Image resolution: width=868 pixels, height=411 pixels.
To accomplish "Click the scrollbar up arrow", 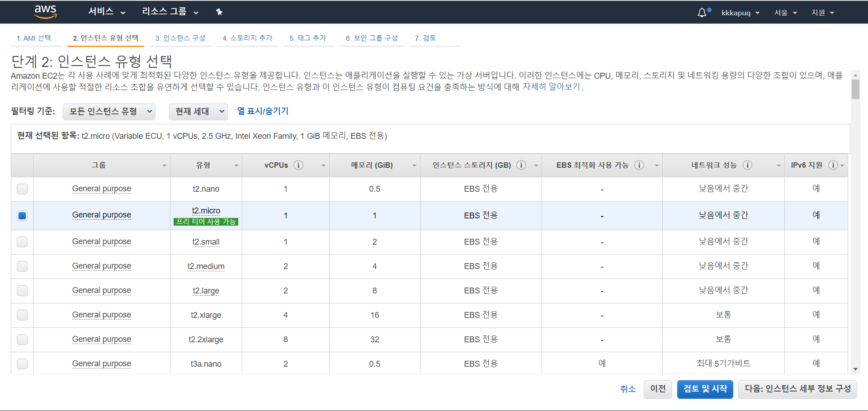I will [855, 75].
